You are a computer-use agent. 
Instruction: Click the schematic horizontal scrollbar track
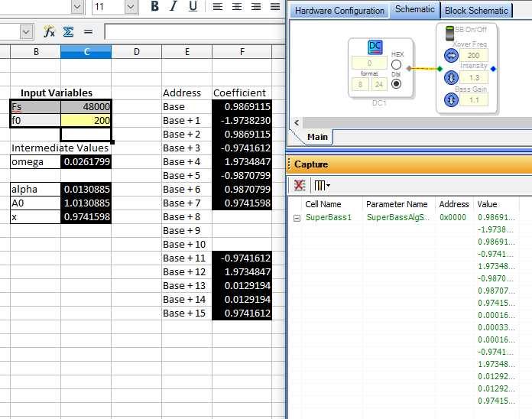[417, 122]
